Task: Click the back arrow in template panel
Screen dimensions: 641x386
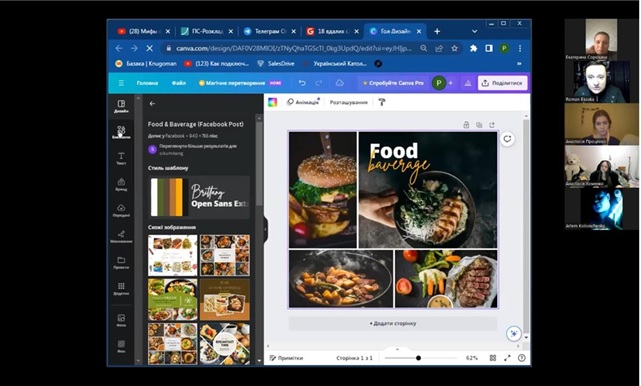Action: point(152,104)
